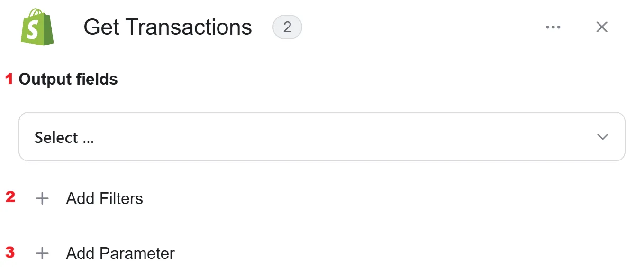Close the Get Transactions panel

pos(602,27)
